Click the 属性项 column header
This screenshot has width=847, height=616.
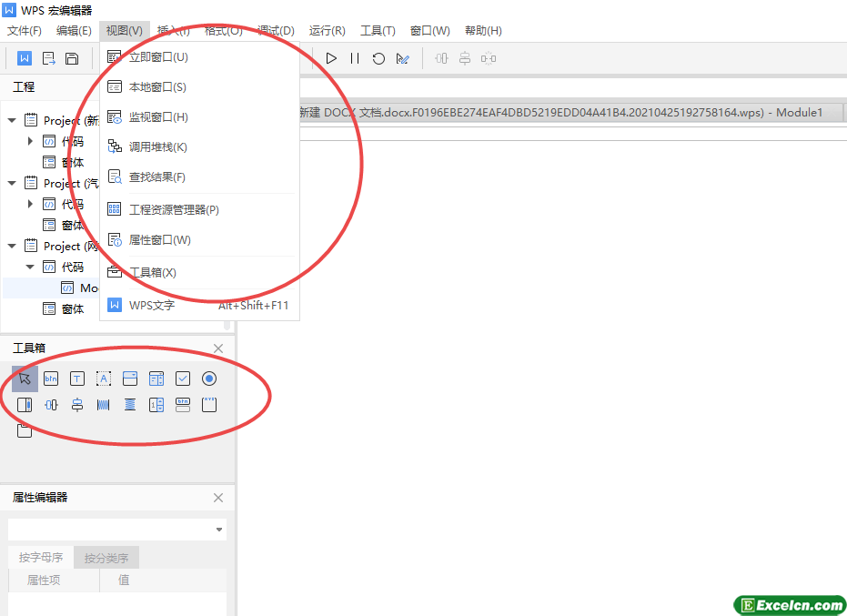pyautogui.click(x=54, y=581)
